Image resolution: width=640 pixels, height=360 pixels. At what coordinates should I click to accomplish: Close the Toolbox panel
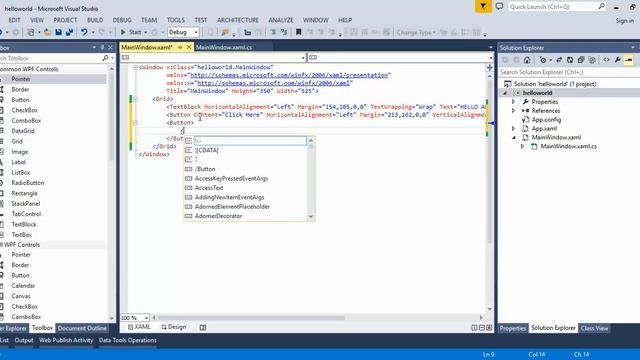click(x=111, y=47)
